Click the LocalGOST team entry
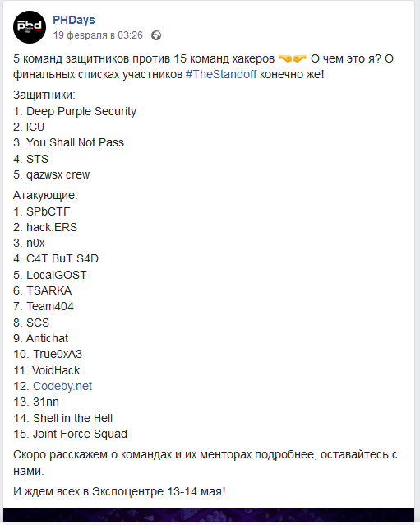The width and height of the screenshot is (420, 525). click(x=50, y=275)
